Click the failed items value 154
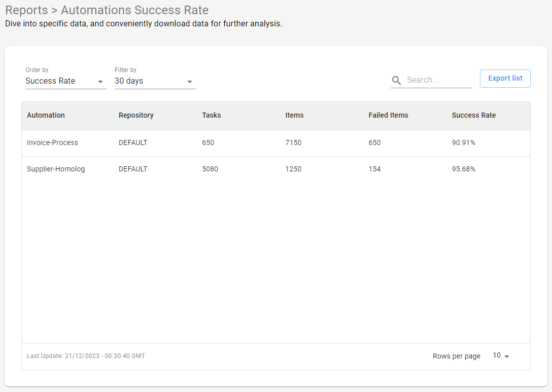Image resolution: width=552 pixels, height=392 pixels. tap(374, 169)
